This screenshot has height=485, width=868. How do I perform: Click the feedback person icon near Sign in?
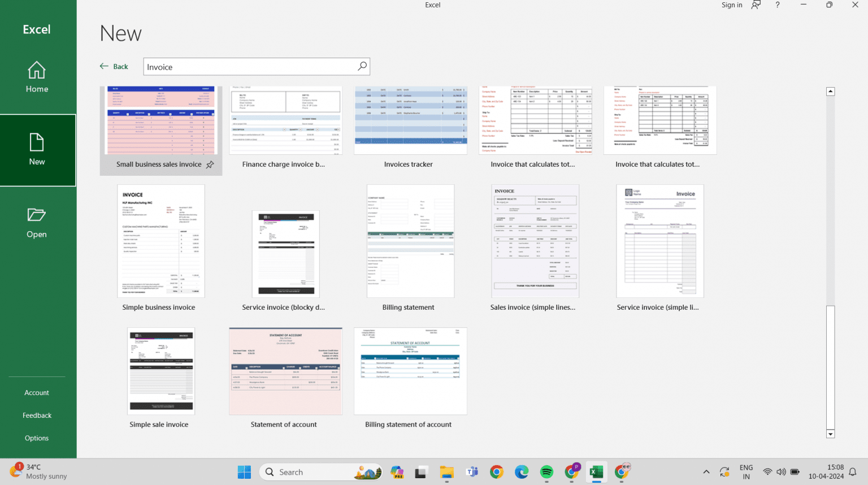pos(756,5)
